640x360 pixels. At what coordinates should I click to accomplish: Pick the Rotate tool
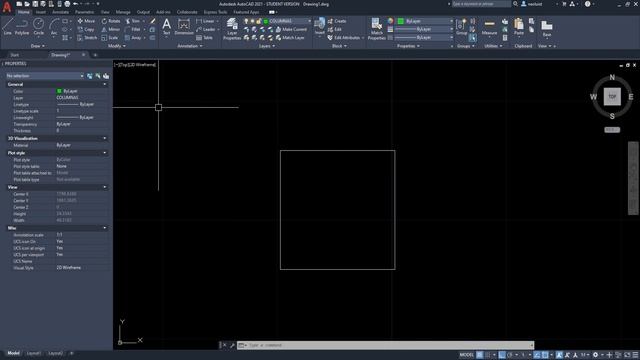[x=111, y=21]
